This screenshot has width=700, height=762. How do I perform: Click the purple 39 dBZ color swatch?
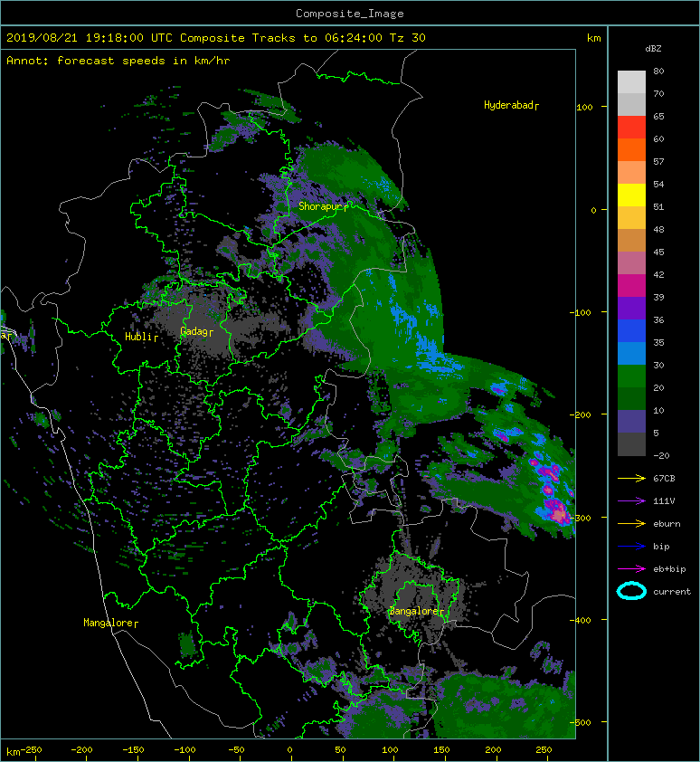[x=631, y=308]
